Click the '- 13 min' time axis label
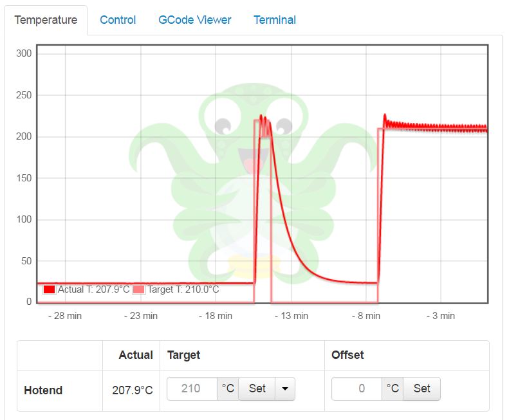Image resolution: width=527 pixels, height=420 pixels. [291, 316]
